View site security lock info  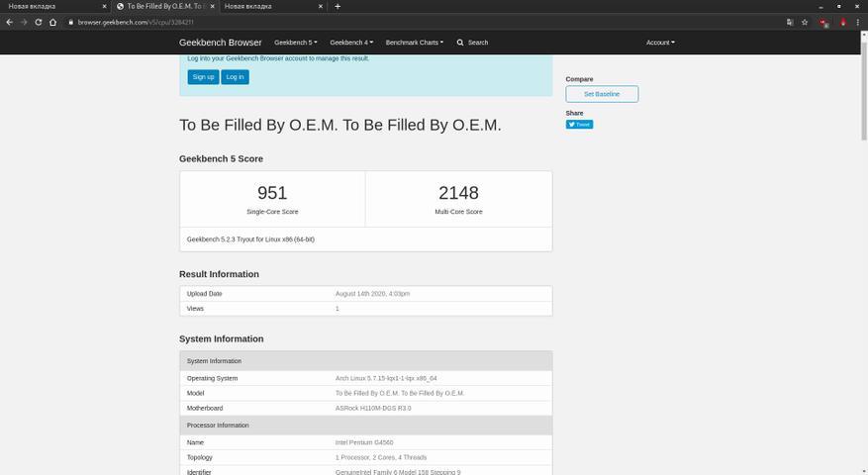(71, 22)
